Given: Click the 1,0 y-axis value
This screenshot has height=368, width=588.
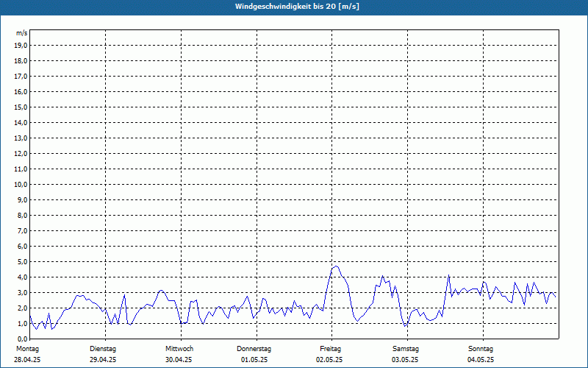Looking at the screenshot, I should pyautogui.click(x=22, y=323).
